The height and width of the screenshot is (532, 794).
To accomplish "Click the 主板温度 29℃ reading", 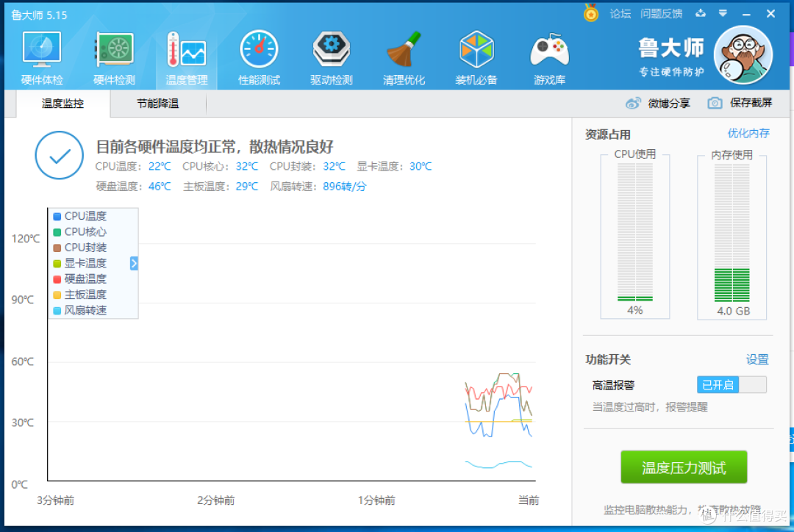I will (x=221, y=187).
